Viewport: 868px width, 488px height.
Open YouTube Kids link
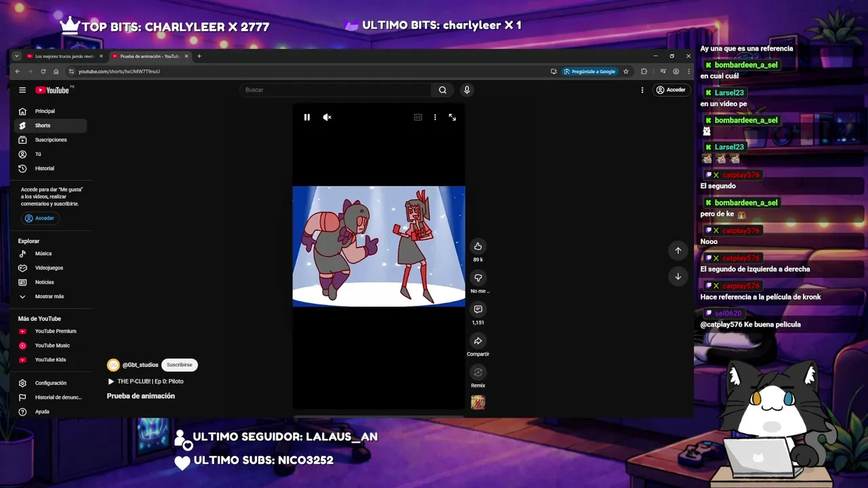tap(50, 360)
